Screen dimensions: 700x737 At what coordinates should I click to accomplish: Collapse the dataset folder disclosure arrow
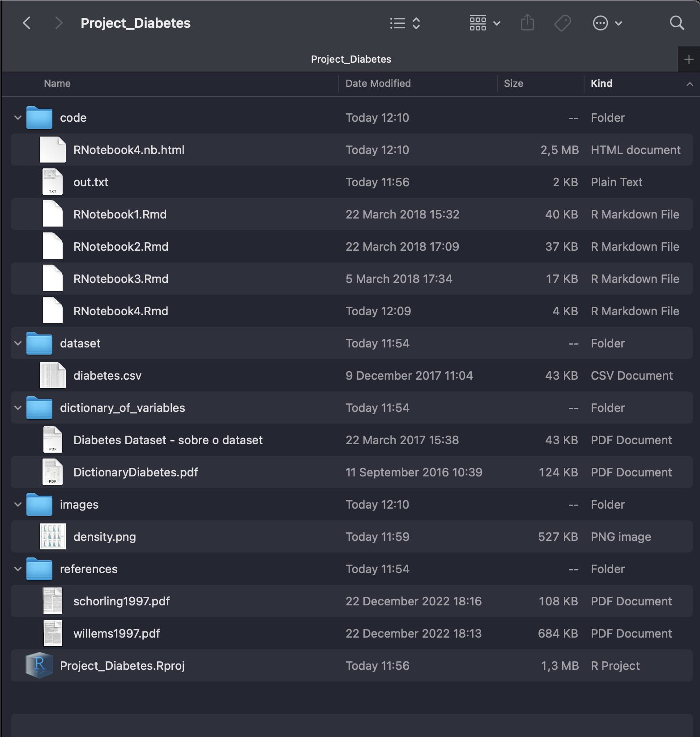[x=18, y=343]
